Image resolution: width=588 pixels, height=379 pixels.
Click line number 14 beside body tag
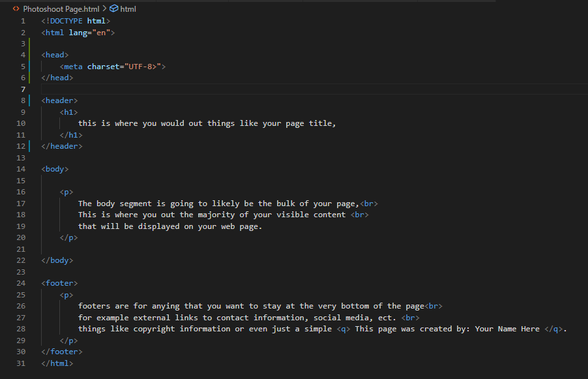click(x=21, y=169)
